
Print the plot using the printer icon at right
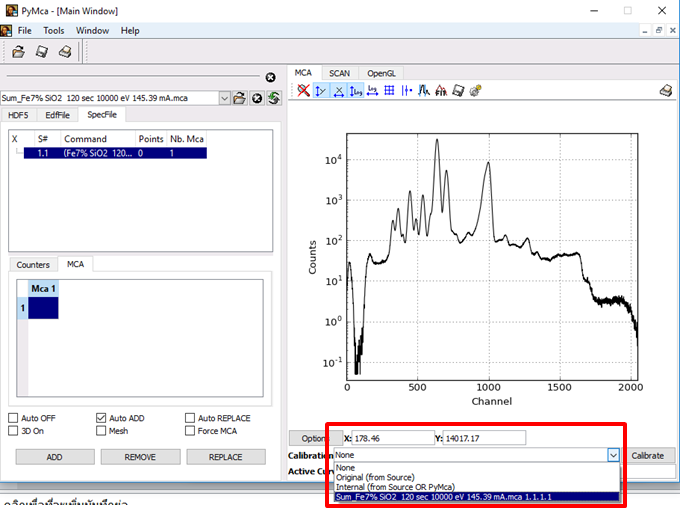[666, 90]
